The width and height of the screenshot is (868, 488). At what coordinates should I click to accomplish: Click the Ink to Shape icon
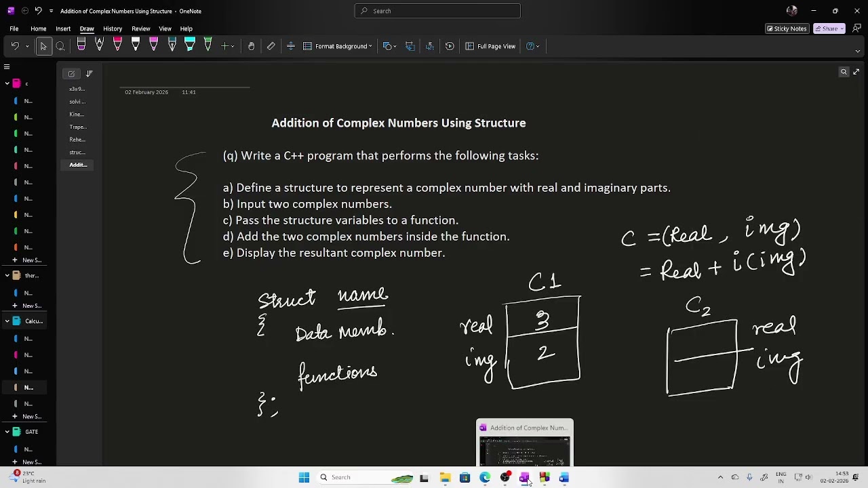(x=410, y=46)
